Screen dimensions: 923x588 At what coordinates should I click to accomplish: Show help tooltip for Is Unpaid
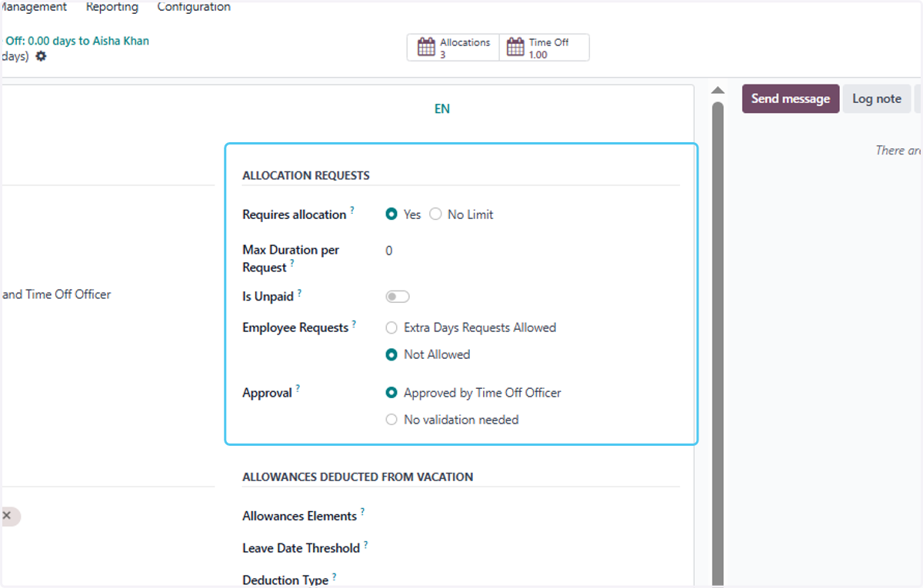pyautogui.click(x=299, y=292)
